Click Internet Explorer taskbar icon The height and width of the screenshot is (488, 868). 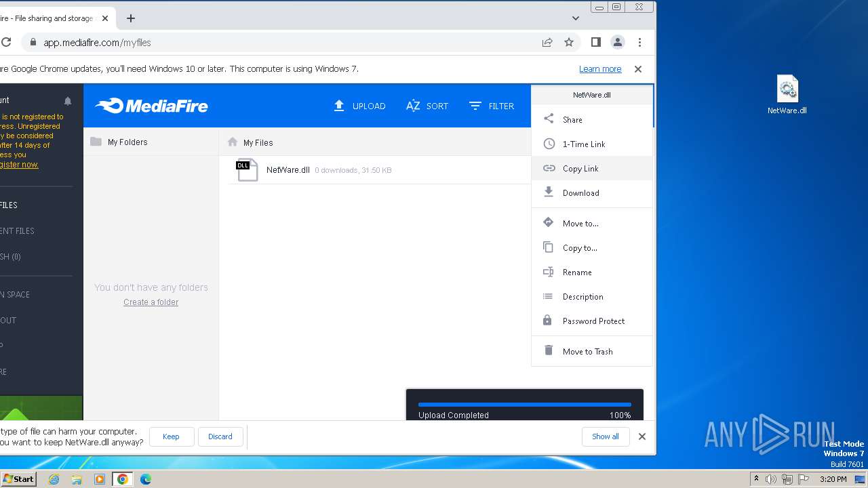(x=54, y=479)
